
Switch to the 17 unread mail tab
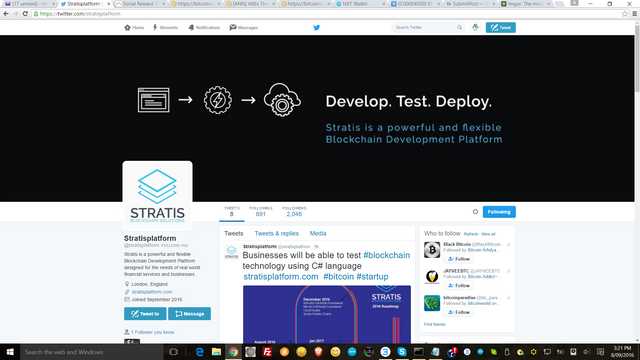[x=29, y=4]
